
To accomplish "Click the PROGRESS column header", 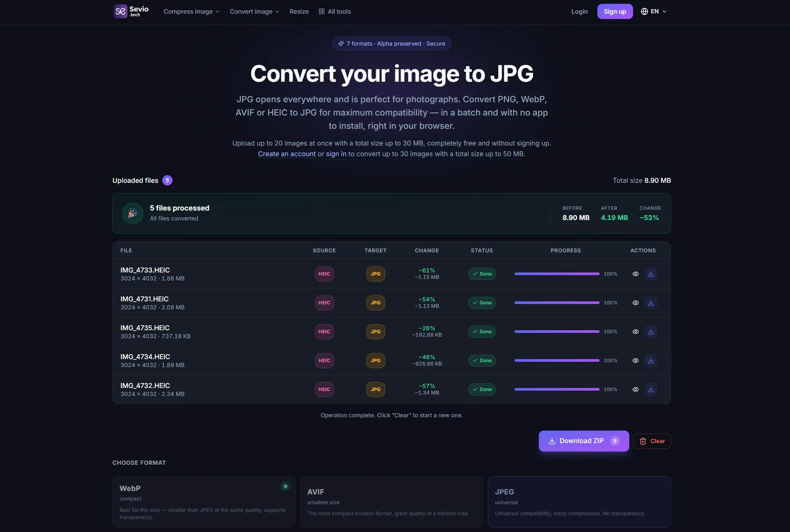I will 565,250.
